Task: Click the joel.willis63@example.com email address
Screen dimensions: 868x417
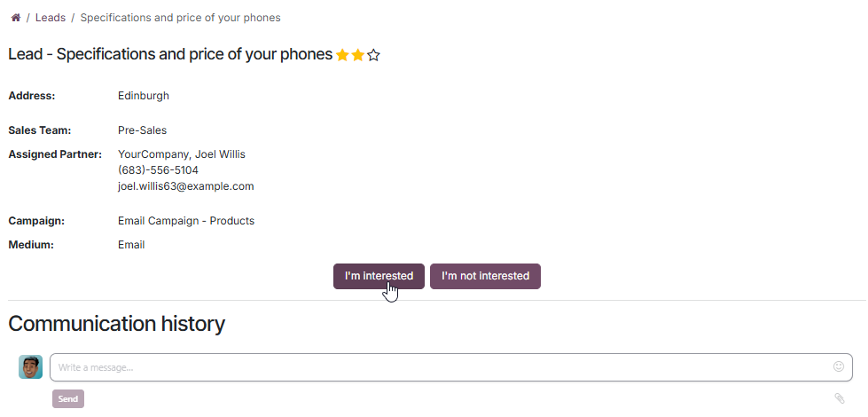Action: click(x=186, y=186)
